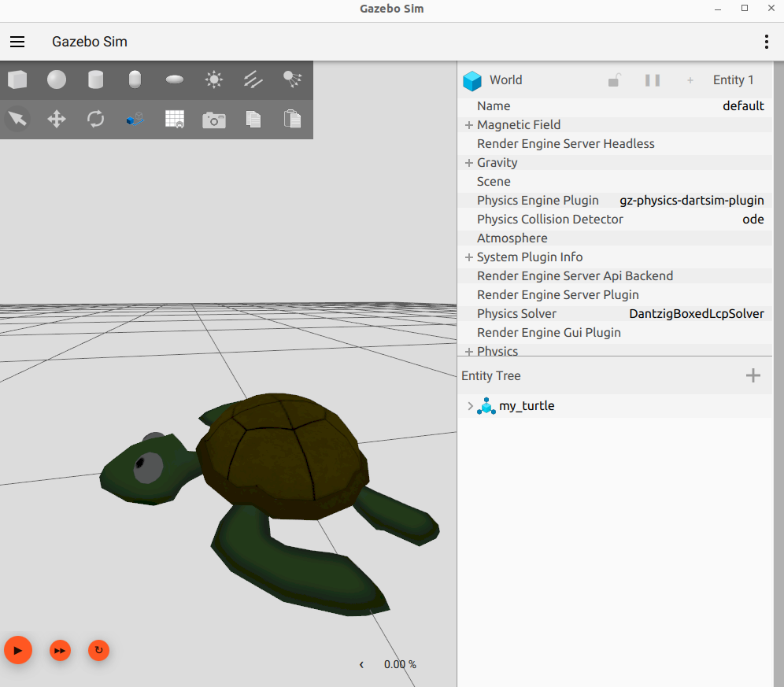Activate the rotate mode tool

95,119
